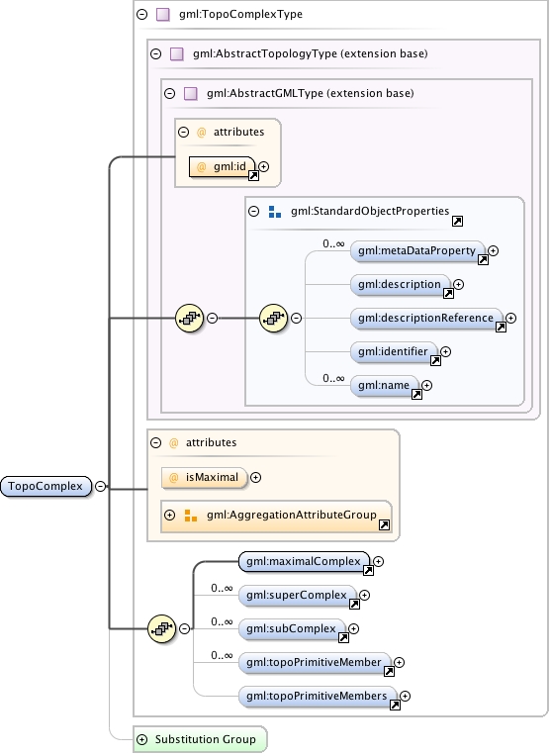
Task: Expand gml:metaDataProperty element
Action: click(493, 250)
